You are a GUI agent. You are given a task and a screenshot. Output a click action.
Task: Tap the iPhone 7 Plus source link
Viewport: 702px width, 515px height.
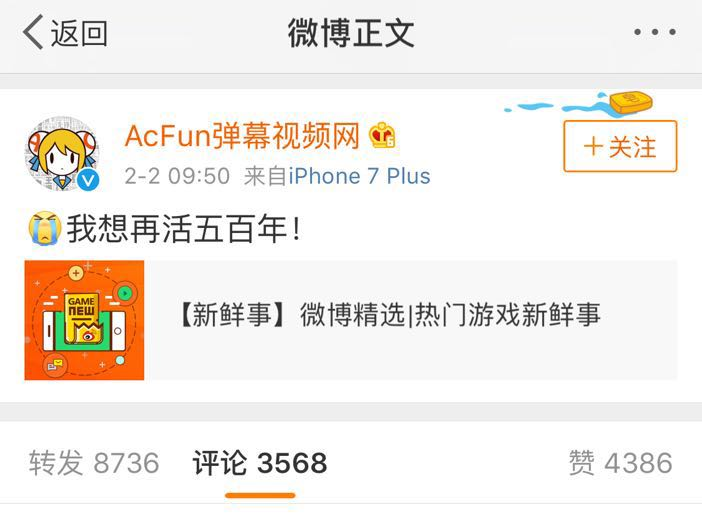360,176
